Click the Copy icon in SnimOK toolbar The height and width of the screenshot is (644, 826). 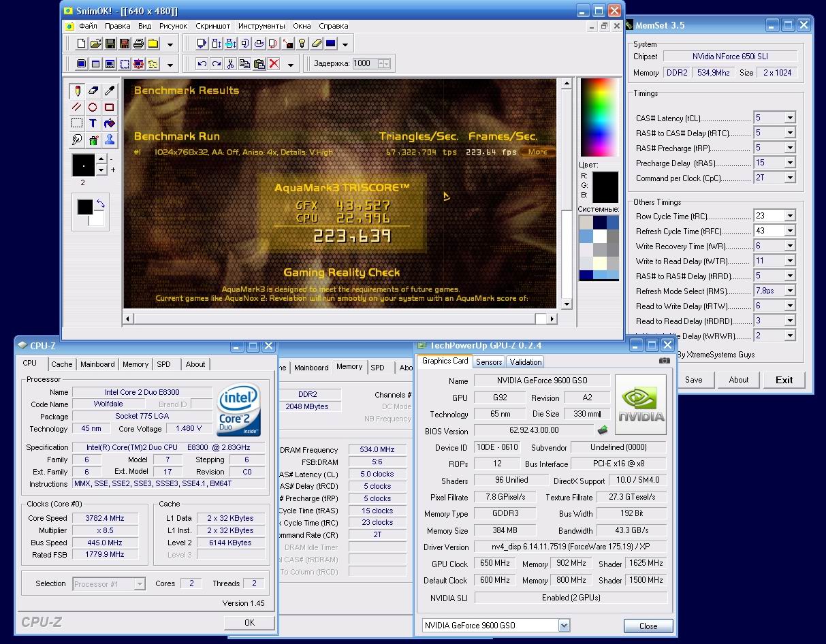tap(244, 64)
